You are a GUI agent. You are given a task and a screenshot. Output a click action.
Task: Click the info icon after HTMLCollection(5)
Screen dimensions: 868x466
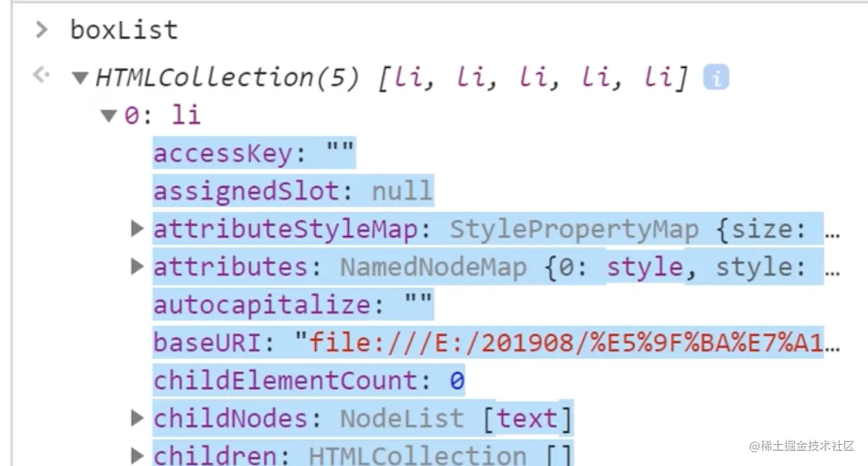[716, 78]
